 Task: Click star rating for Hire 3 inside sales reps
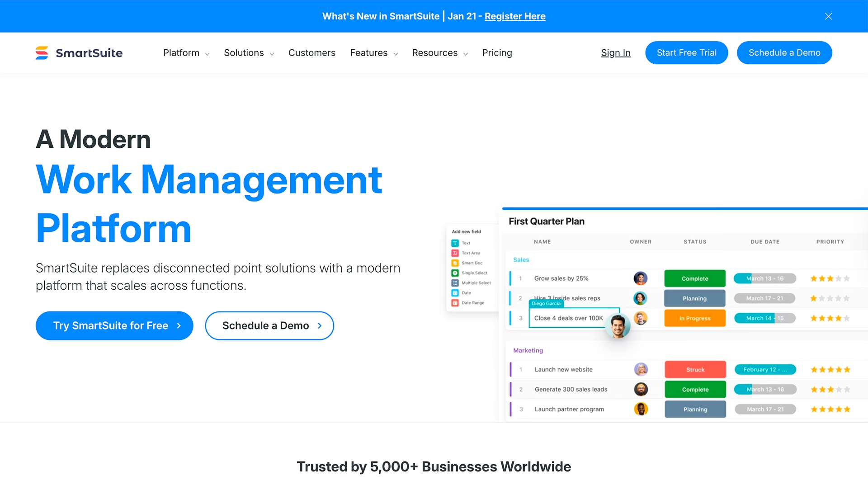click(x=830, y=298)
